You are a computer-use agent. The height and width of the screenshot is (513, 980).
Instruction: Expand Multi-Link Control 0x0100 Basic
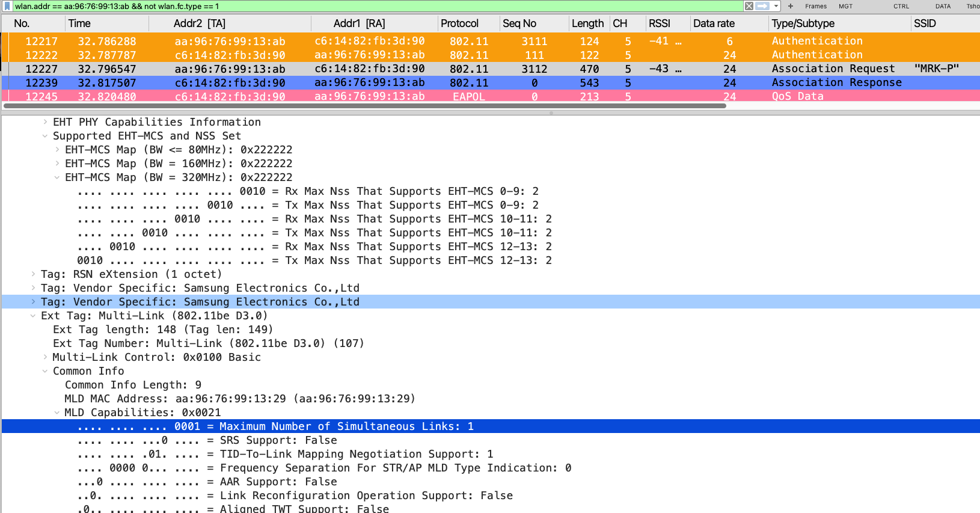point(45,357)
